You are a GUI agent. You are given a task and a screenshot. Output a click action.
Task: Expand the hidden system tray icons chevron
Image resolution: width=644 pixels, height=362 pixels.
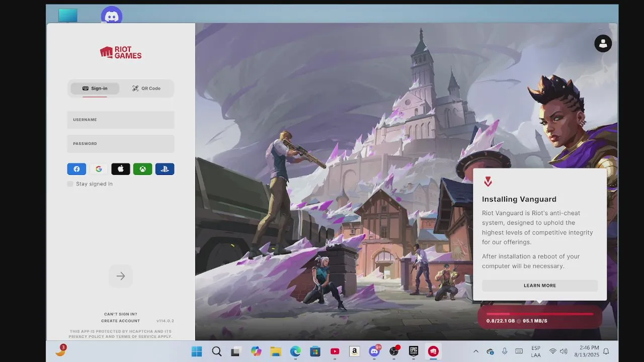(x=476, y=351)
